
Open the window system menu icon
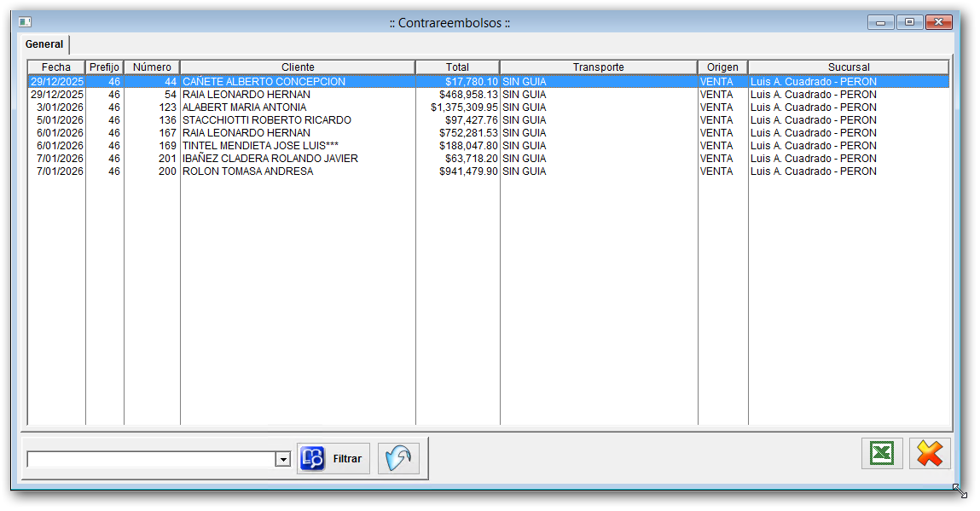coord(25,22)
